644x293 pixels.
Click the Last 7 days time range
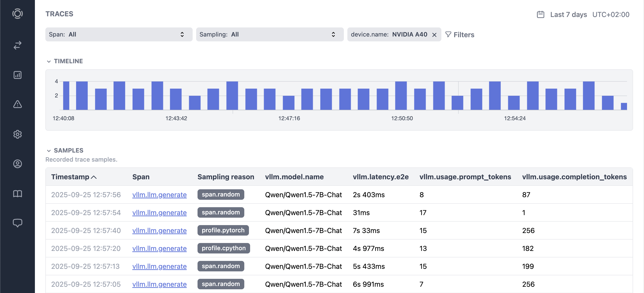tap(568, 14)
